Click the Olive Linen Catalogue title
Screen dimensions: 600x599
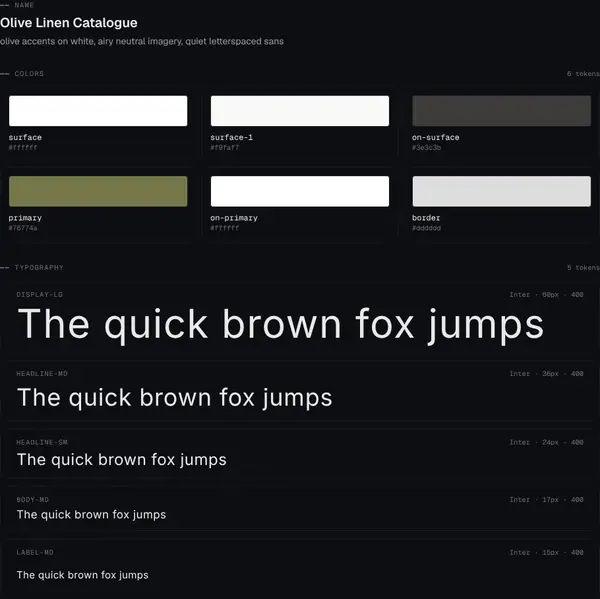click(68, 23)
